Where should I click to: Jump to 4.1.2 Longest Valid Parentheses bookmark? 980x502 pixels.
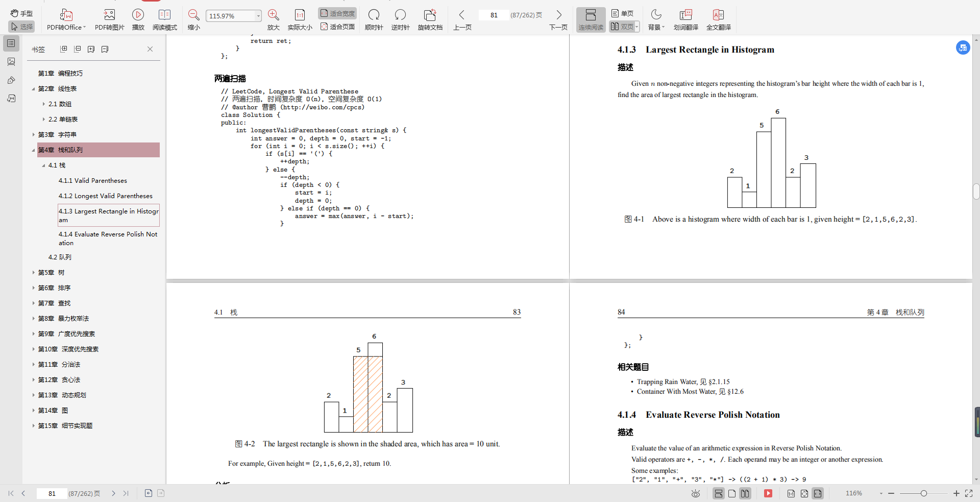coord(106,196)
